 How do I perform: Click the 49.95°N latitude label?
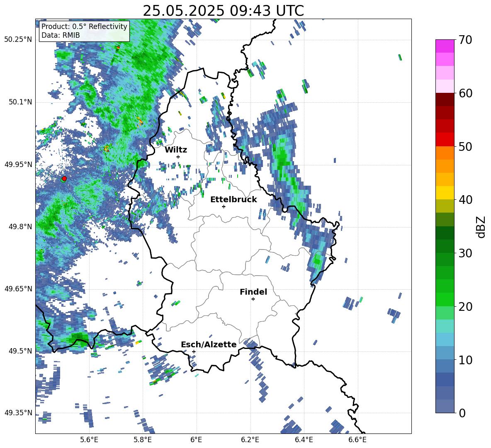tap(18, 164)
